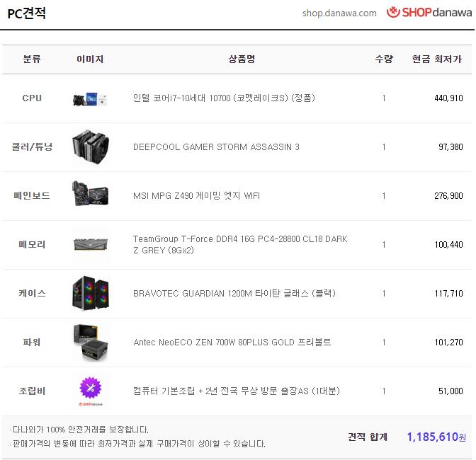This screenshot has height=460, width=476.
Task: Click the Antec NeoECO power supply image
Action: pyautogui.click(x=91, y=343)
